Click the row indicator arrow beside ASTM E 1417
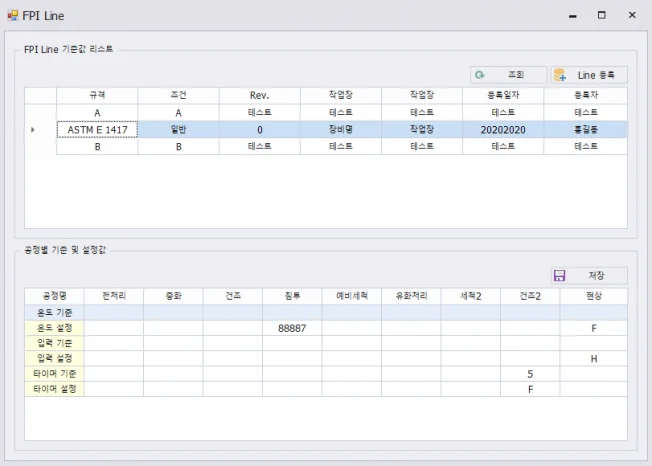 (33, 130)
